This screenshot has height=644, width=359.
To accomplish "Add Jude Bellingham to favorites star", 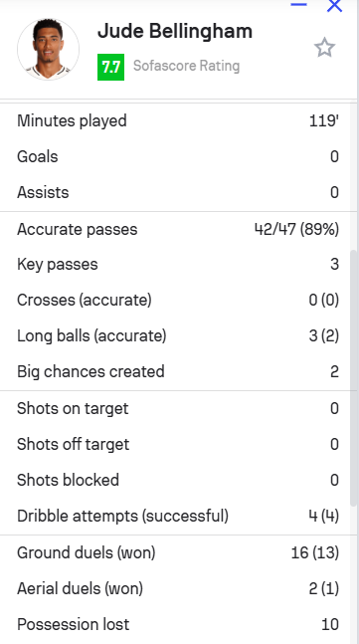I will coord(324,48).
